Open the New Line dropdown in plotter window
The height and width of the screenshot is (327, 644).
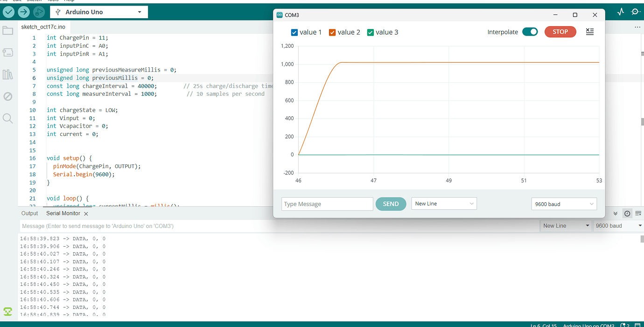coord(444,204)
